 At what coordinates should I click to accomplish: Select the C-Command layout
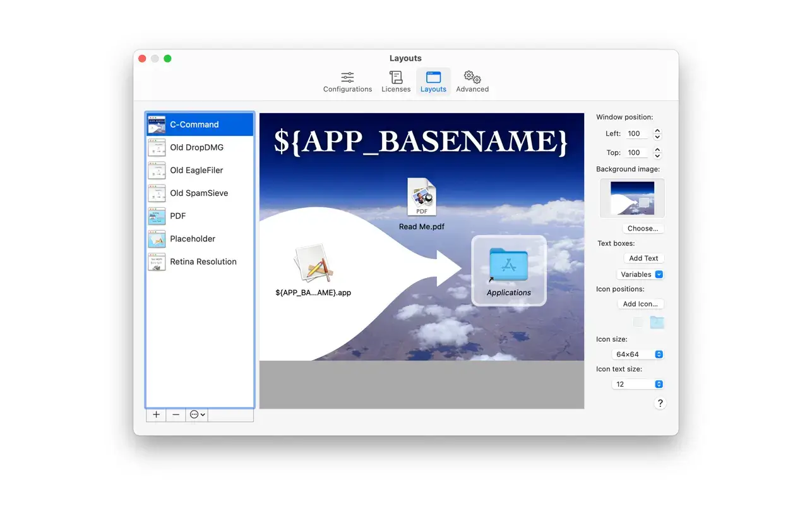tap(200, 124)
